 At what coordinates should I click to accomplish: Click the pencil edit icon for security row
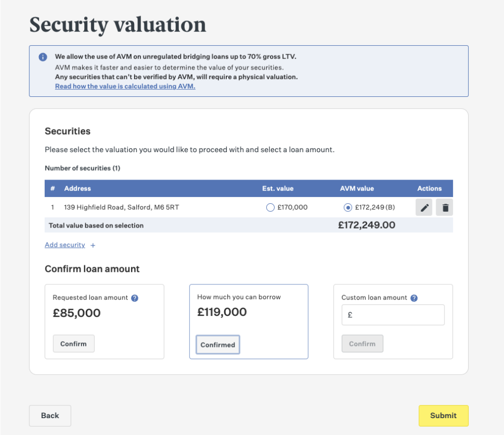coord(424,207)
